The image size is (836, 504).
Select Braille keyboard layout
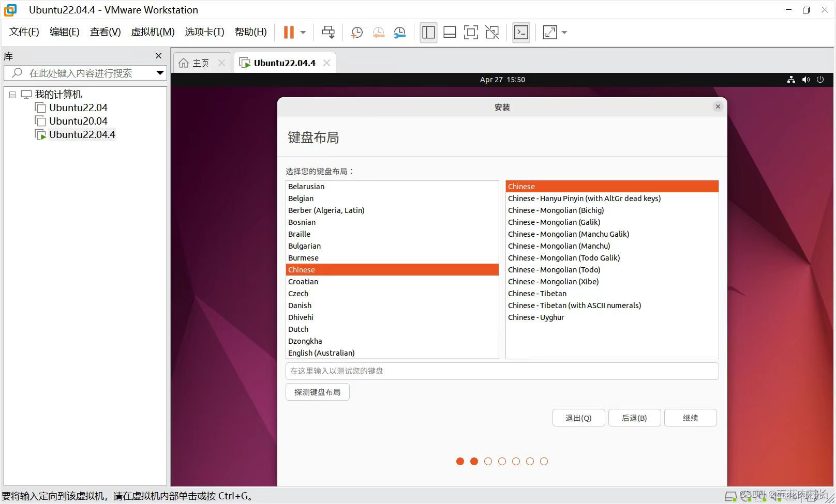pyautogui.click(x=392, y=234)
